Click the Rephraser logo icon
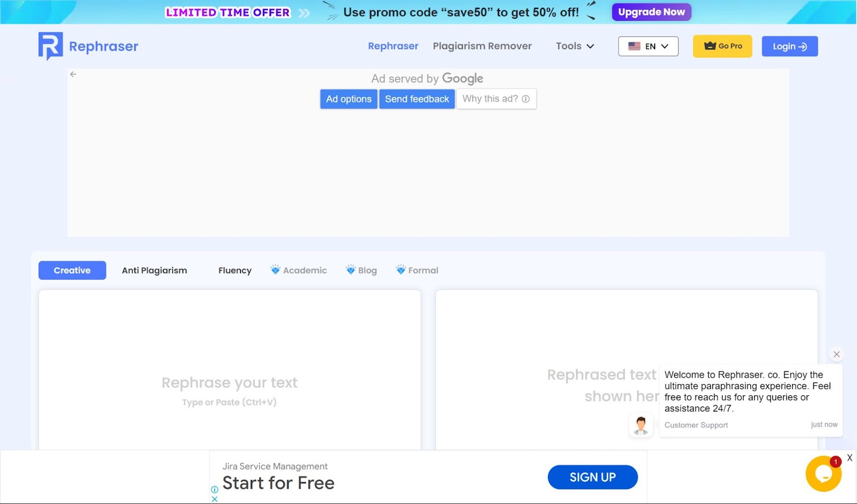857x504 pixels. (50, 46)
